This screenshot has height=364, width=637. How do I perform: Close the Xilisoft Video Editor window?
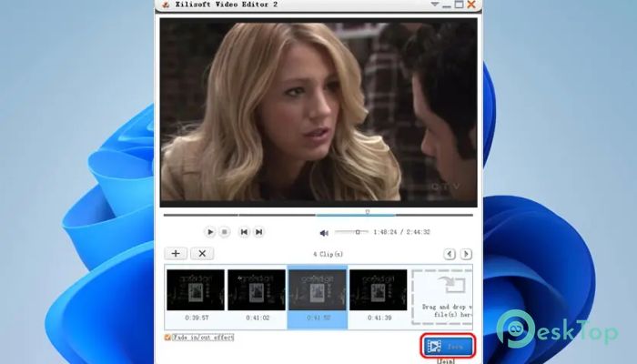471,5
